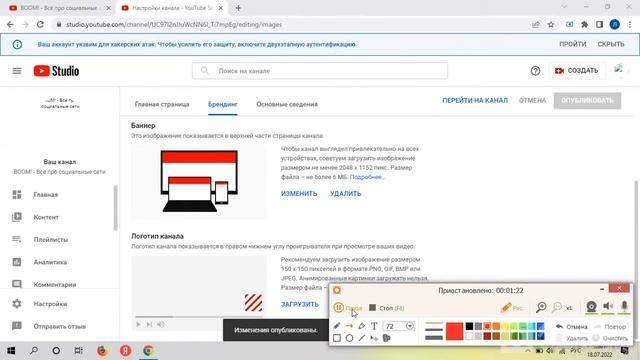Open Windows taskbar search
This screenshot has width=640, height=360.
click(x=33, y=351)
